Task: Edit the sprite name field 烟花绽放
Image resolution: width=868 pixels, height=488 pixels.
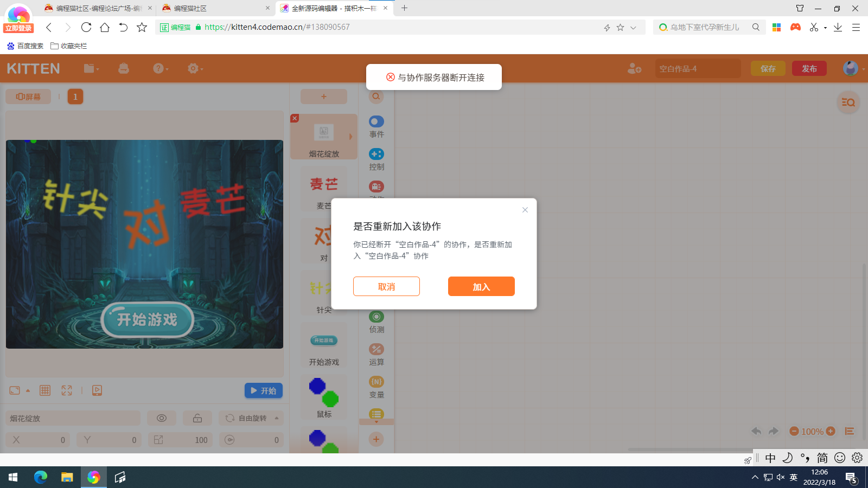Action: tap(73, 418)
